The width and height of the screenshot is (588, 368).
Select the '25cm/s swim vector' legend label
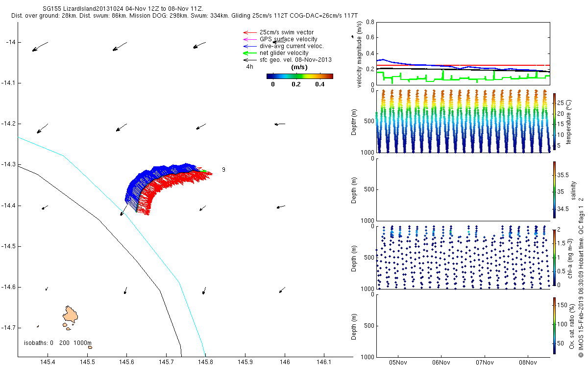(287, 32)
